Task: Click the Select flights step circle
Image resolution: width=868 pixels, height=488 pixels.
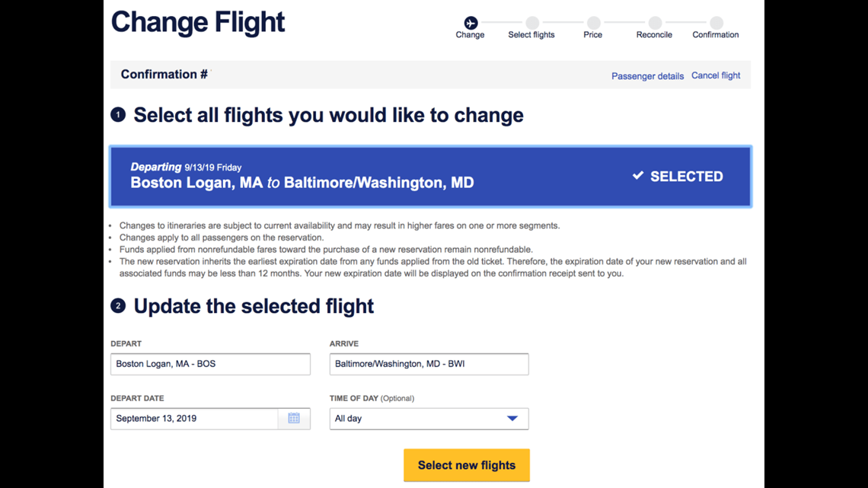Action: 532,23
